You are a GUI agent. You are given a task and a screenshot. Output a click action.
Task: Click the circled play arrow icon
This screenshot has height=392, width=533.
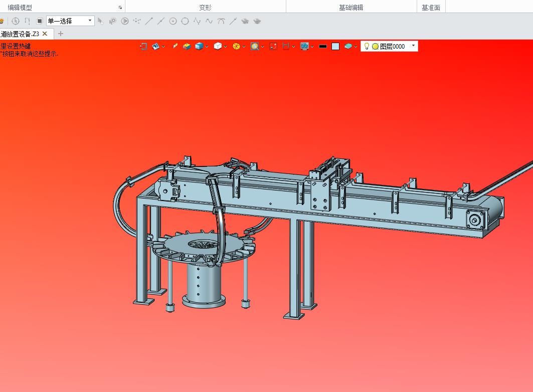click(x=125, y=21)
